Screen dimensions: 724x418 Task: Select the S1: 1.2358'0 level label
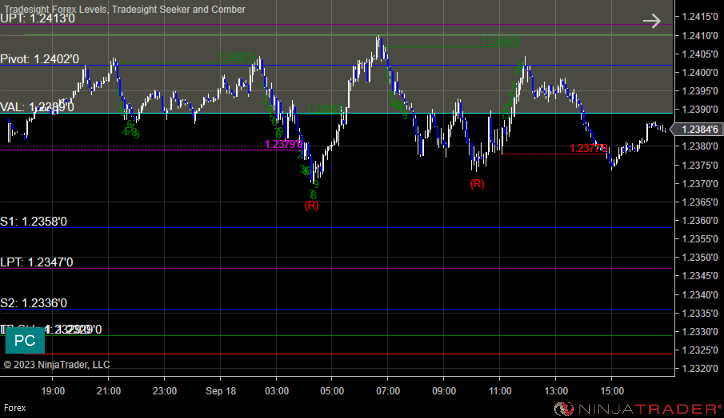coord(34,222)
